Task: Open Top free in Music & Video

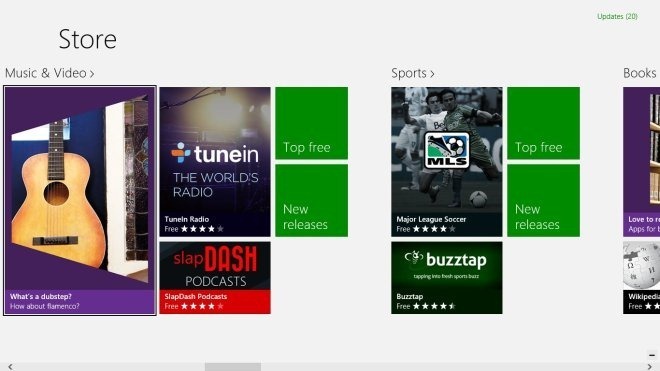Action: point(311,123)
